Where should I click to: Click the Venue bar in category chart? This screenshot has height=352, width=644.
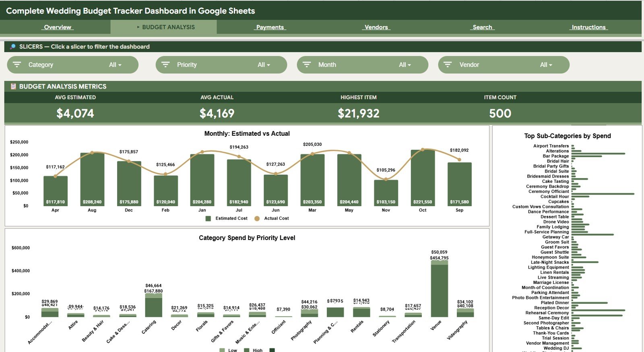point(440,289)
